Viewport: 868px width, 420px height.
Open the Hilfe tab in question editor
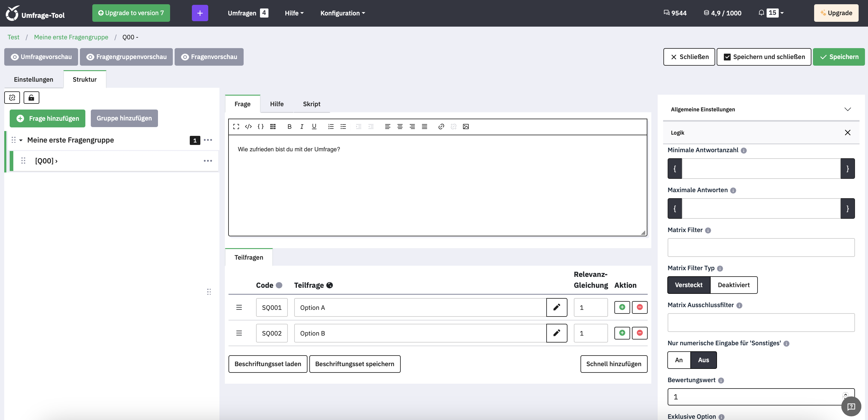click(x=277, y=104)
